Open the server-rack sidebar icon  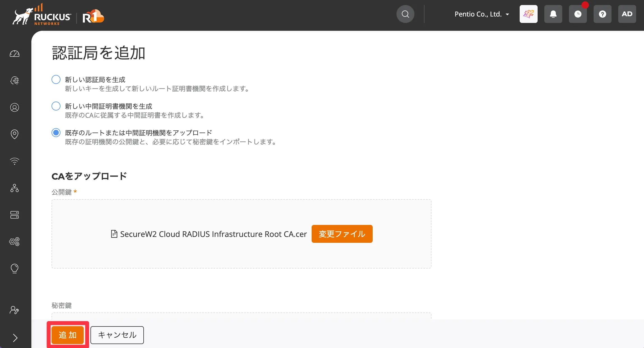[15, 215]
